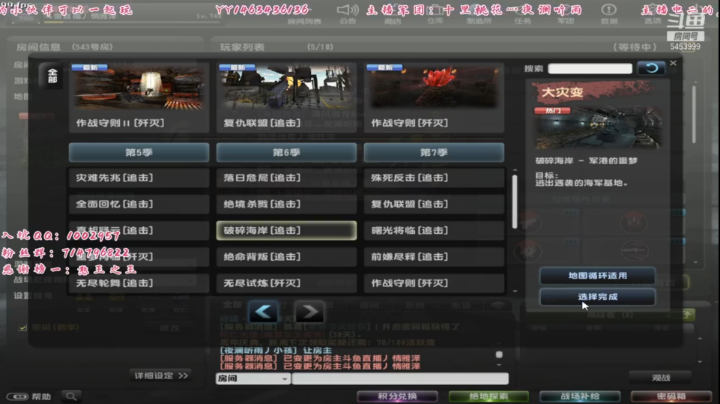Click 地图循环适用 button
The width and height of the screenshot is (720, 404).
(x=597, y=275)
